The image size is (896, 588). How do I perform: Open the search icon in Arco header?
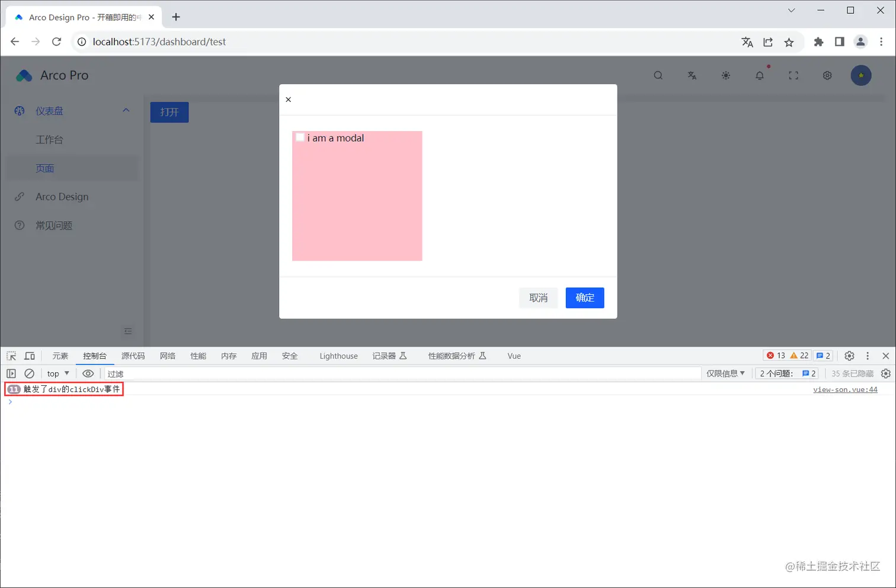pos(658,75)
